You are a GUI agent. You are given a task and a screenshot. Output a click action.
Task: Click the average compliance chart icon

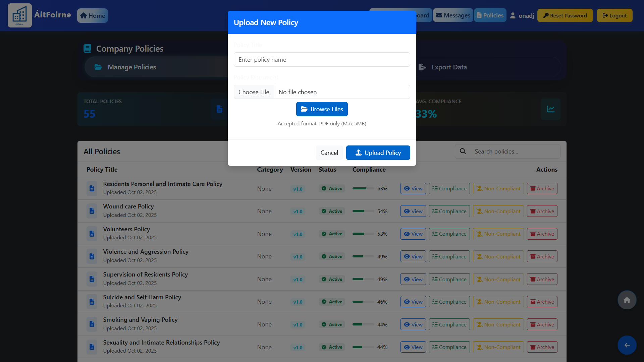pos(550,109)
